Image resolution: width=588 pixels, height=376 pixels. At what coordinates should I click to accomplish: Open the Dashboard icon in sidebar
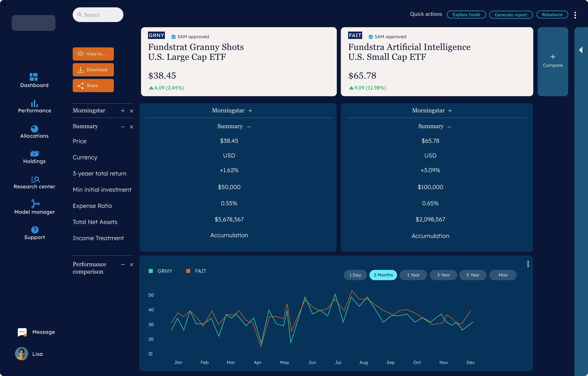pos(34,77)
